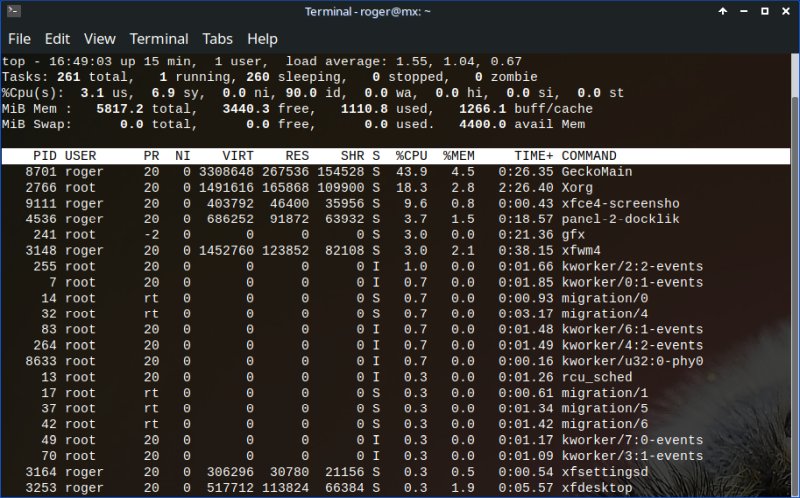The height and width of the screenshot is (498, 800).
Task: Open the Terminal menu
Action: click(159, 39)
